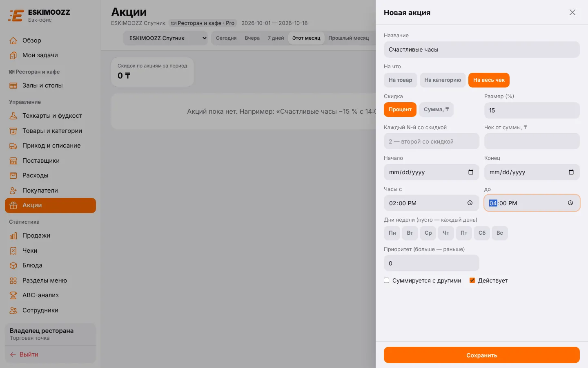Viewport: 588px width, 368px height.
Task: Click the Акции gift icon
Action: point(13,205)
